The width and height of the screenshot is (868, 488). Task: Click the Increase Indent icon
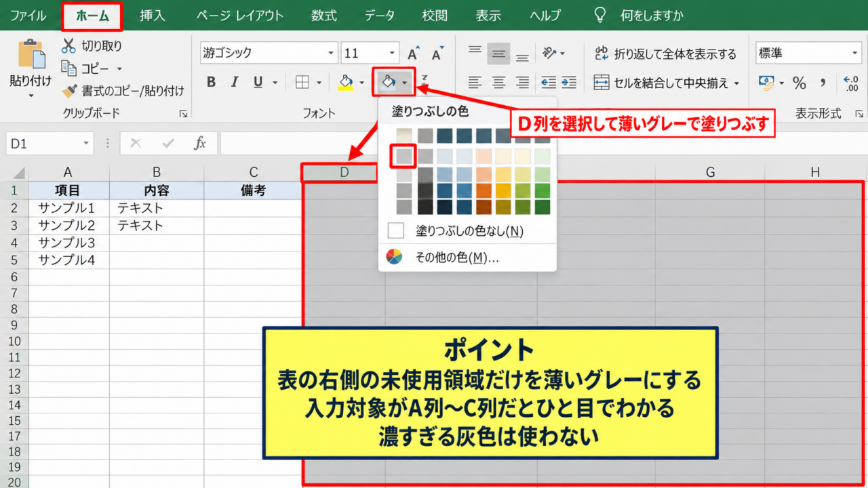point(569,83)
